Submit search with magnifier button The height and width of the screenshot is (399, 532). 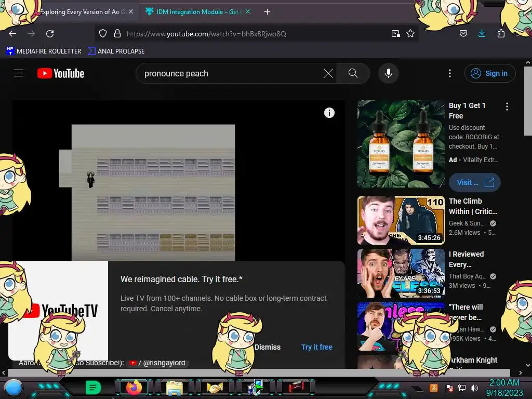tap(353, 73)
